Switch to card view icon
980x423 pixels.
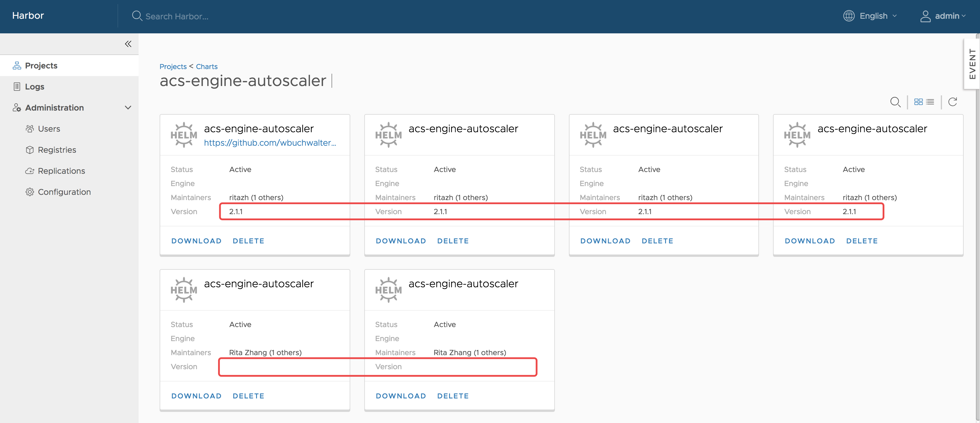(918, 102)
